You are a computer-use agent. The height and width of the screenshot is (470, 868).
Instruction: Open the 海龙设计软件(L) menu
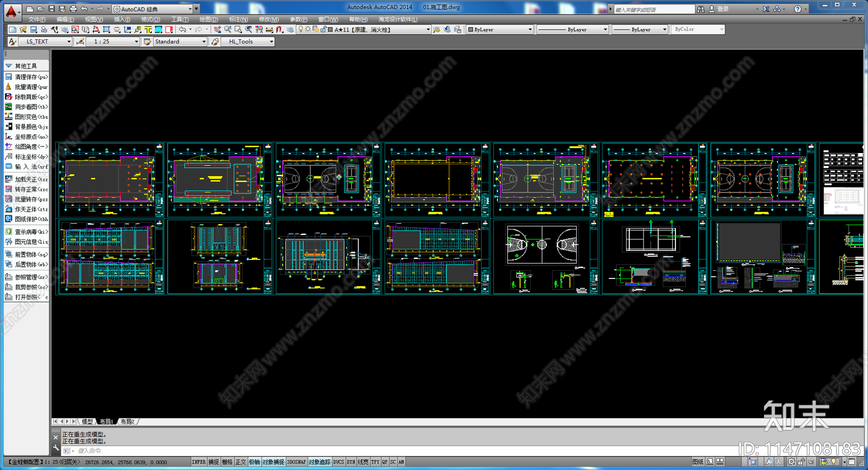398,20
